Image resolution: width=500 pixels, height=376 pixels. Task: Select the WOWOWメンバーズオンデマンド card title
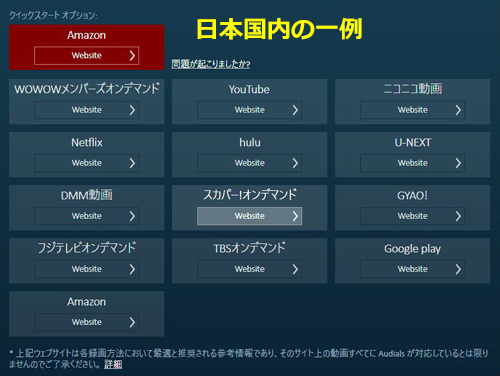pos(87,89)
